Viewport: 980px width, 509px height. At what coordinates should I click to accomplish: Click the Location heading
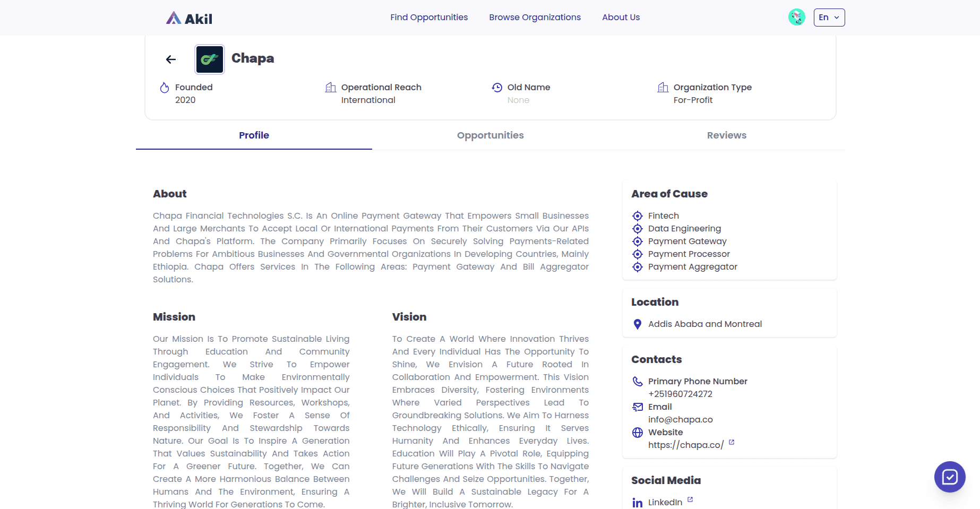[655, 302]
